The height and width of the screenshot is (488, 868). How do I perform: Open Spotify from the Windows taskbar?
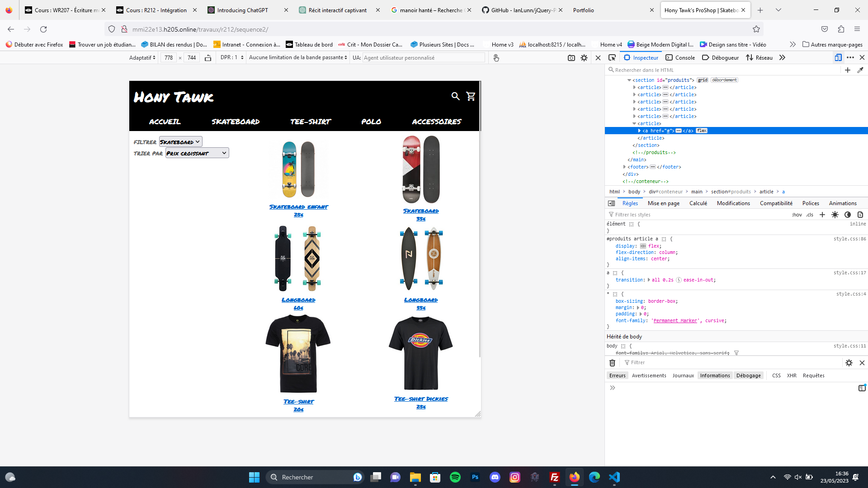pyautogui.click(x=455, y=477)
